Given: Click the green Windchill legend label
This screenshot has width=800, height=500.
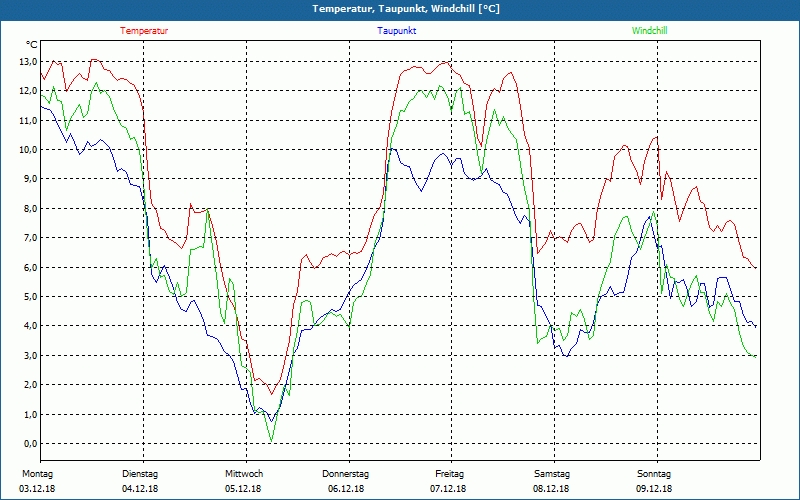Looking at the screenshot, I should point(649,31).
